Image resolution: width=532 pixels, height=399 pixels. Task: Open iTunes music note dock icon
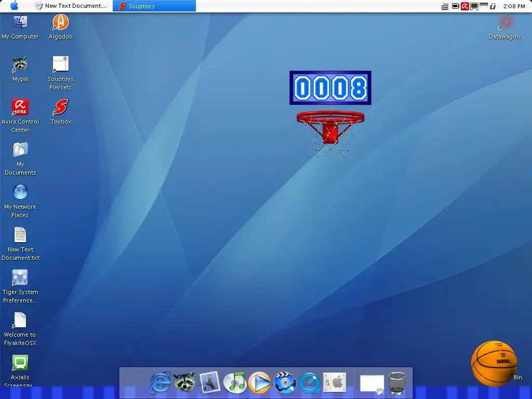(234, 383)
